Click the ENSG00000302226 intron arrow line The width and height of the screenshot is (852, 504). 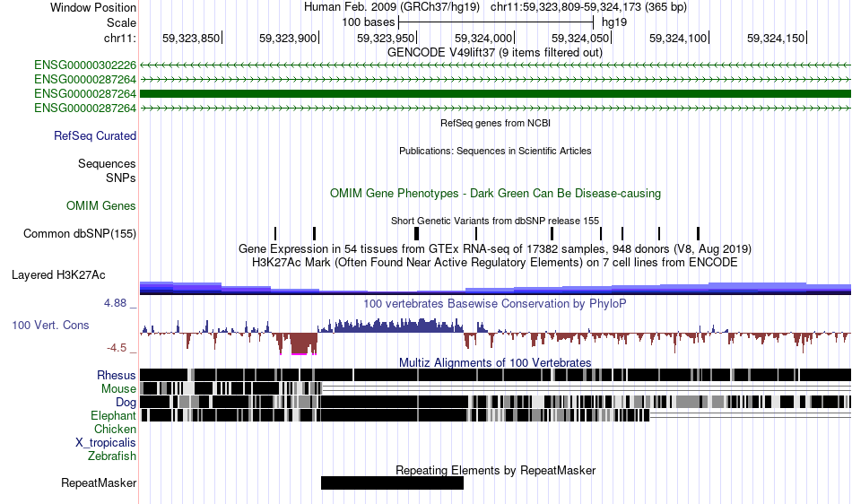click(495, 65)
